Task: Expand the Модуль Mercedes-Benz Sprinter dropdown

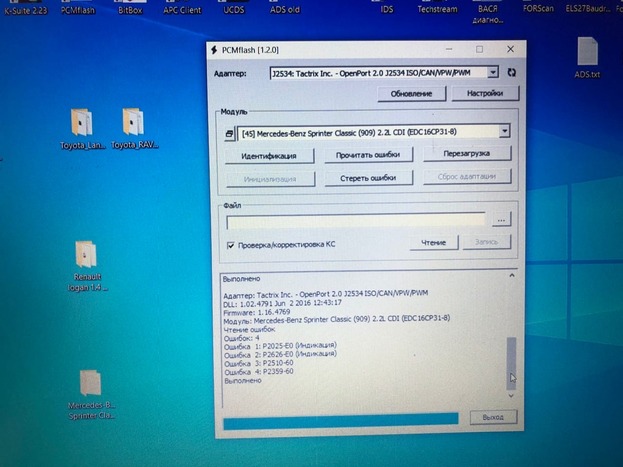Action: (504, 131)
